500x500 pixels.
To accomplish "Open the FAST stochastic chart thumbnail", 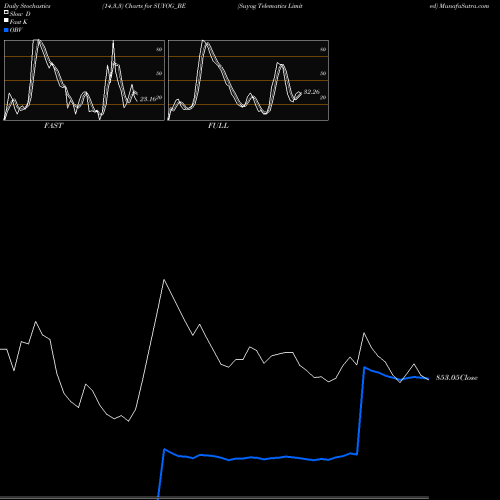I will [x=84, y=80].
